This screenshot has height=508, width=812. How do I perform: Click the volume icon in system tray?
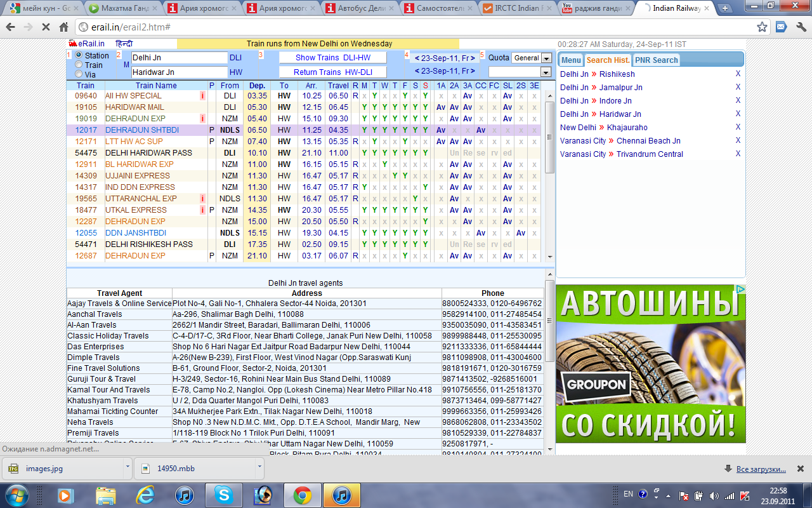[x=714, y=495]
